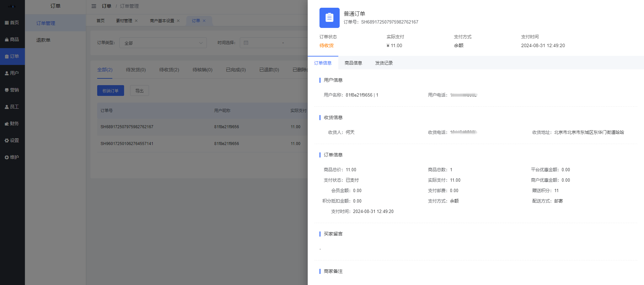644x285 pixels.
Task: Open 商品信息 tab in detail drawer
Action: point(353,63)
